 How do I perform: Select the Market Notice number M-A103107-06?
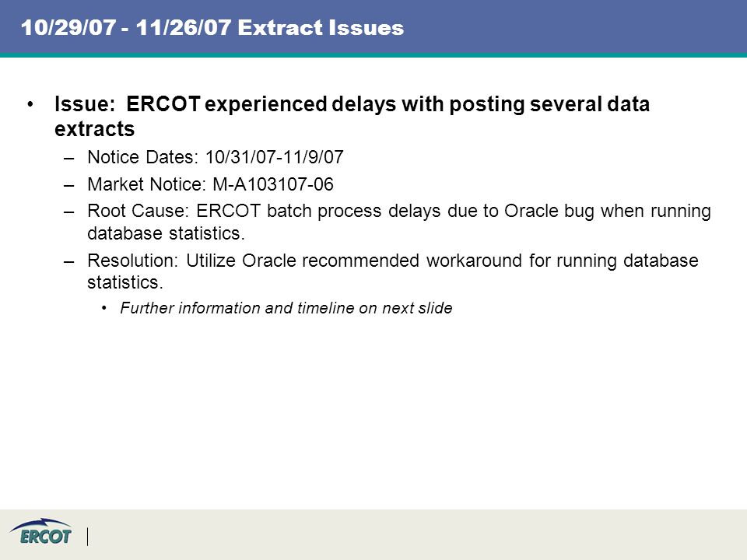point(273,184)
